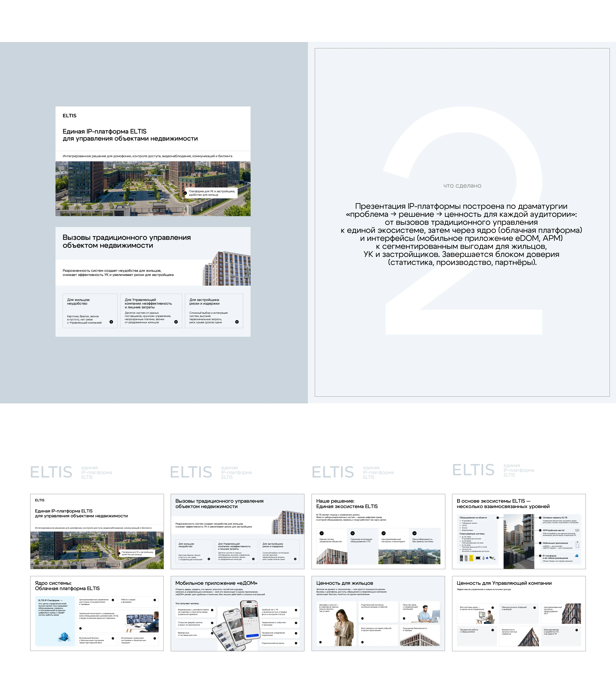Click check icon beside 'Все системы дома'

point(492,608)
